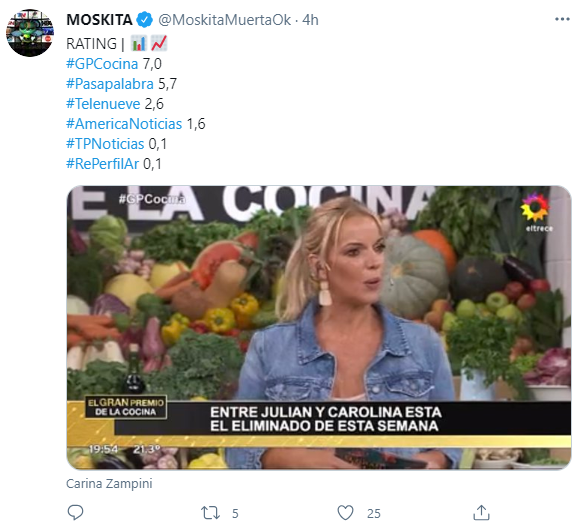The image size is (585, 530).
Task: Click the @MoskitaMuertaOk handle
Action: click(225, 20)
